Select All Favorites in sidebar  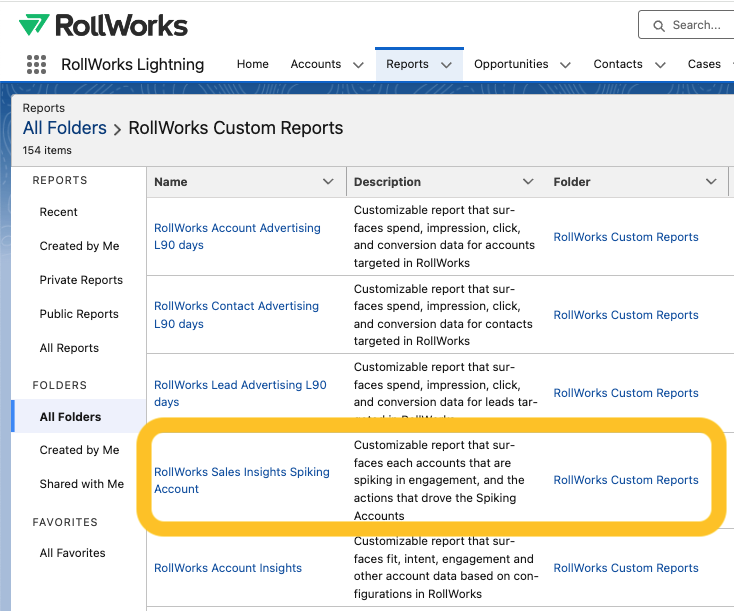72,552
